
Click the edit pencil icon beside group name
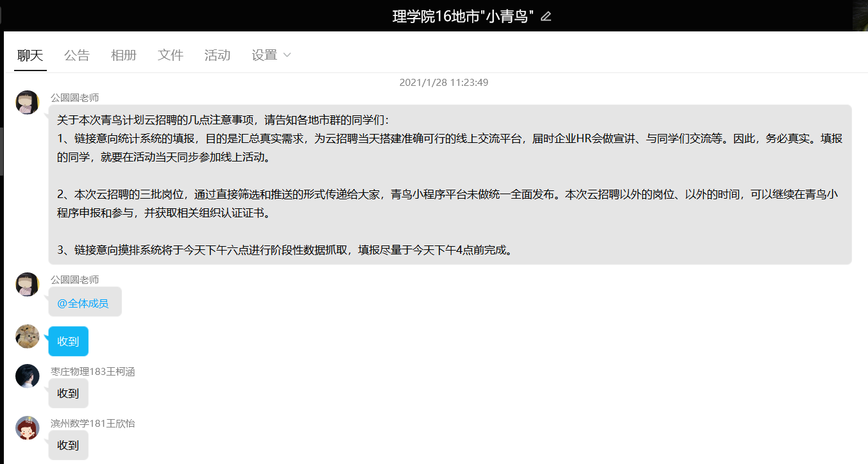point(546,17)
